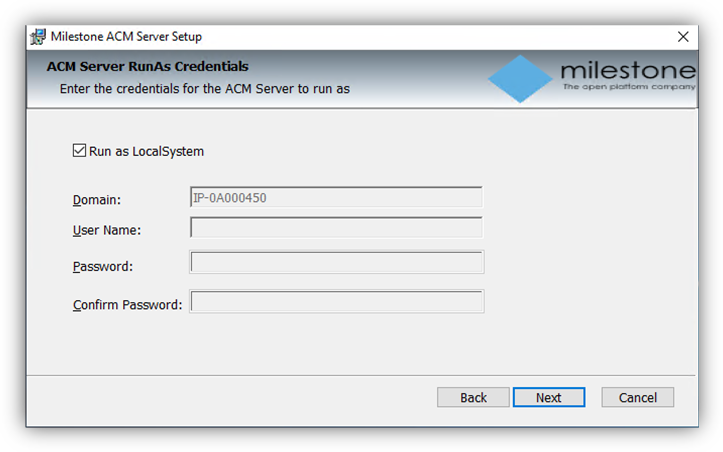This screenshot has width=723, height=452.
Task: Click the 'User Name:' label
Action: pos(107,230)
